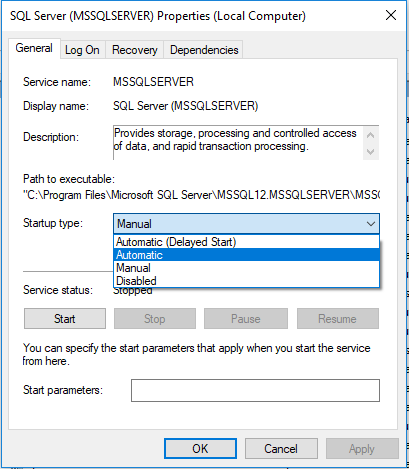Click the Description label
The width and height of the screenshot is (409, 469).
51,137
